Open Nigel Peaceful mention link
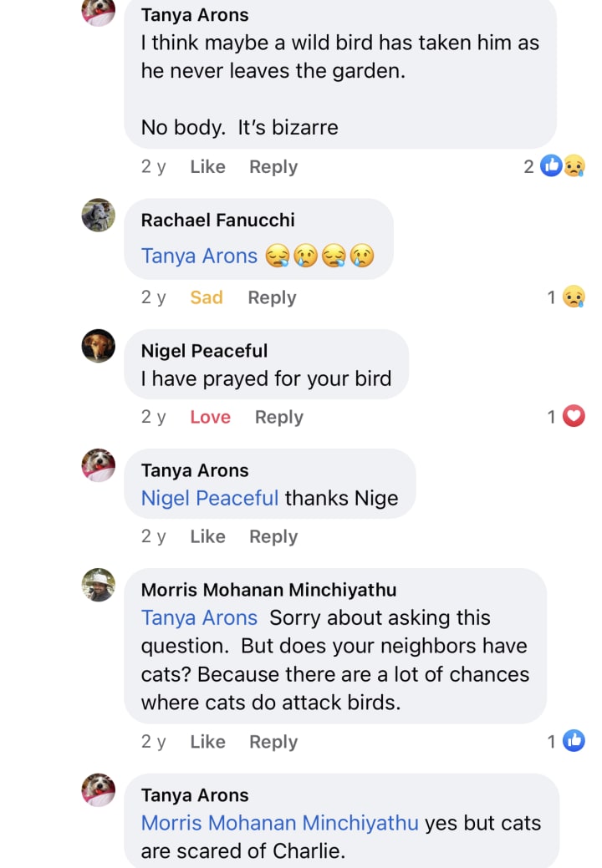Screen dimensions: 602x868 (x=209, y=498)
